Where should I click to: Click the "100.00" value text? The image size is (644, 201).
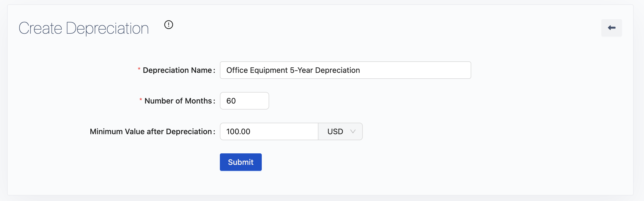pos(238,132)
